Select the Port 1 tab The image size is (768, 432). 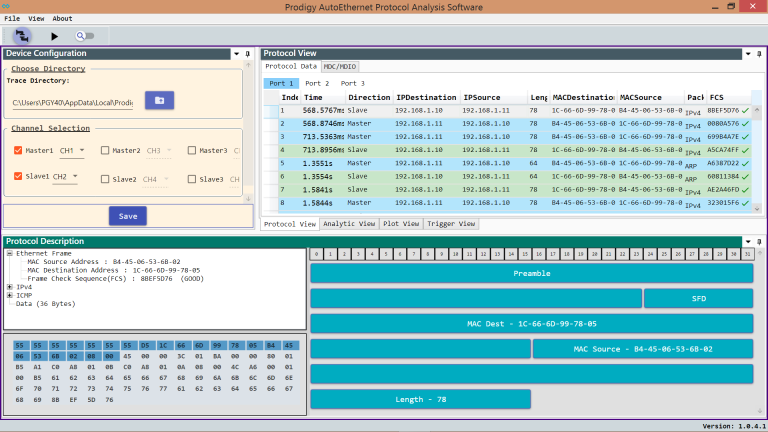(x=281, y=83)
